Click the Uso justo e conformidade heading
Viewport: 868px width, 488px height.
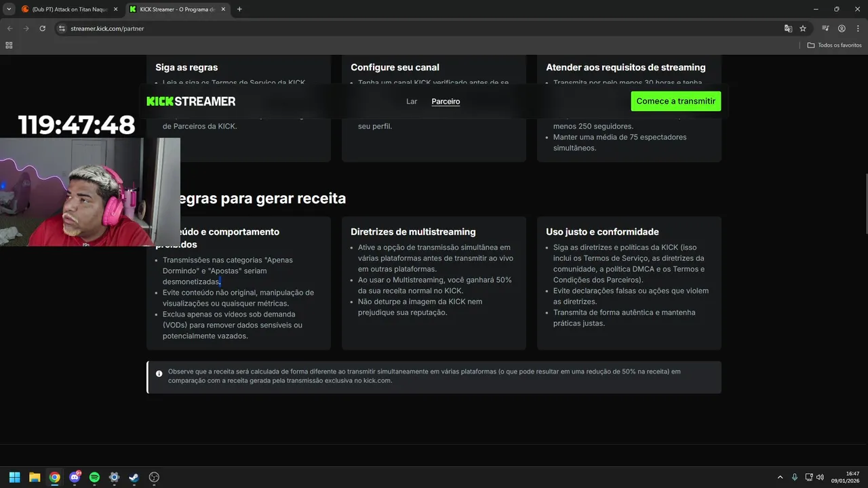[602, 232]
